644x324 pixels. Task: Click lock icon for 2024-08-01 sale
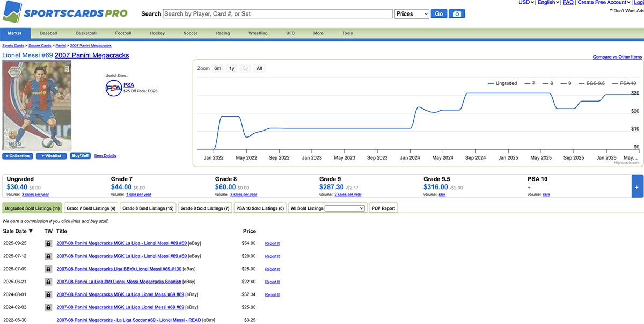[48, 294]
